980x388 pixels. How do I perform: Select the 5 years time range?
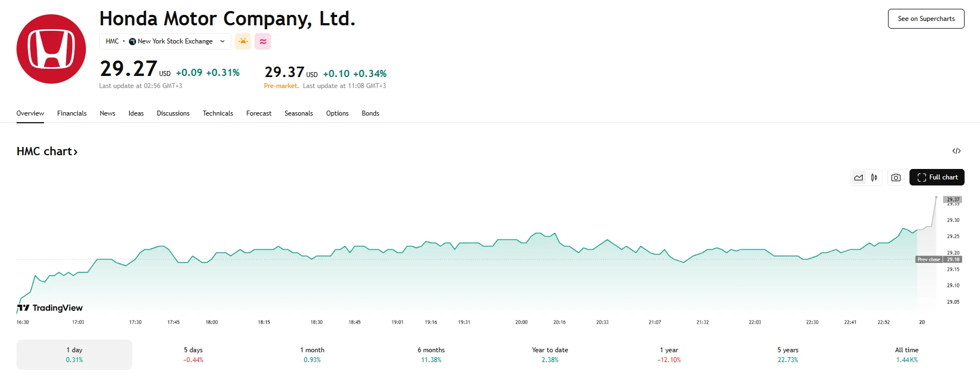point(788,354)
